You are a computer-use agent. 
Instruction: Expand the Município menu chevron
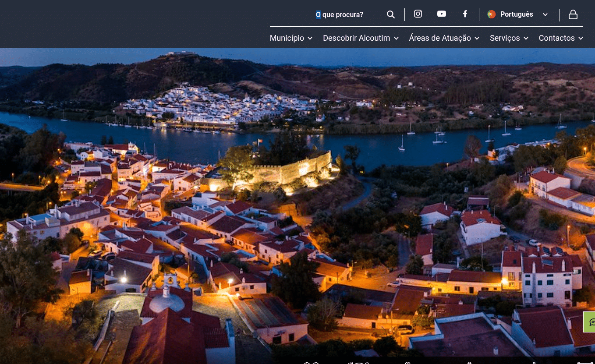[310, 39]
